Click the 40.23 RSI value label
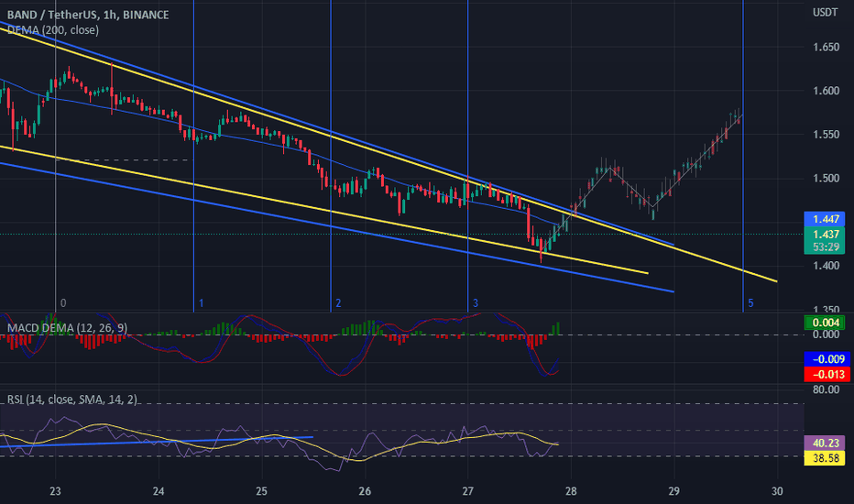 (825, 443)
